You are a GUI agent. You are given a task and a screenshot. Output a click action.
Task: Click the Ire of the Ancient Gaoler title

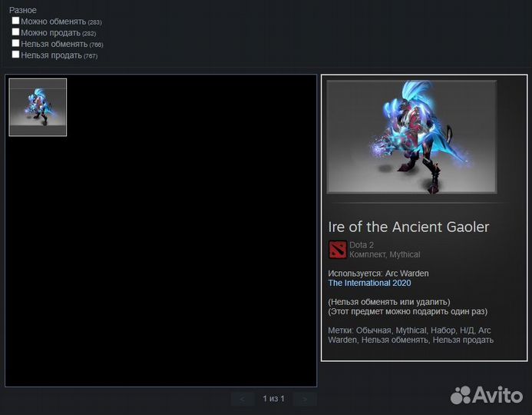coord(408,227)
